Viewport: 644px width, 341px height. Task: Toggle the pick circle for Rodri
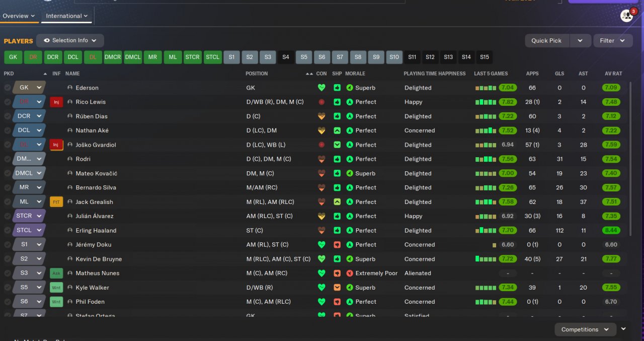[x=7, y=159]
